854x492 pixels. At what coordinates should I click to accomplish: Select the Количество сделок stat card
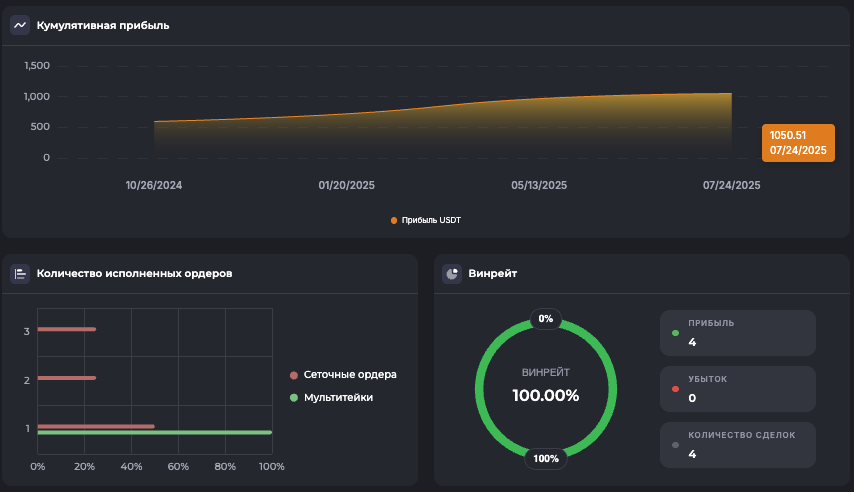coord(737,445)
